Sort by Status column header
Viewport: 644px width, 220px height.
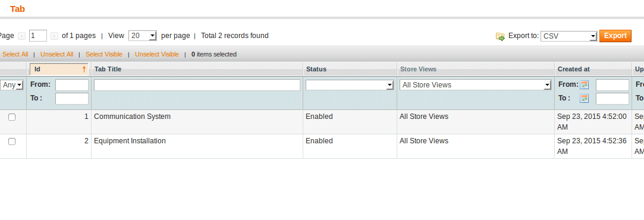point(316,69)
